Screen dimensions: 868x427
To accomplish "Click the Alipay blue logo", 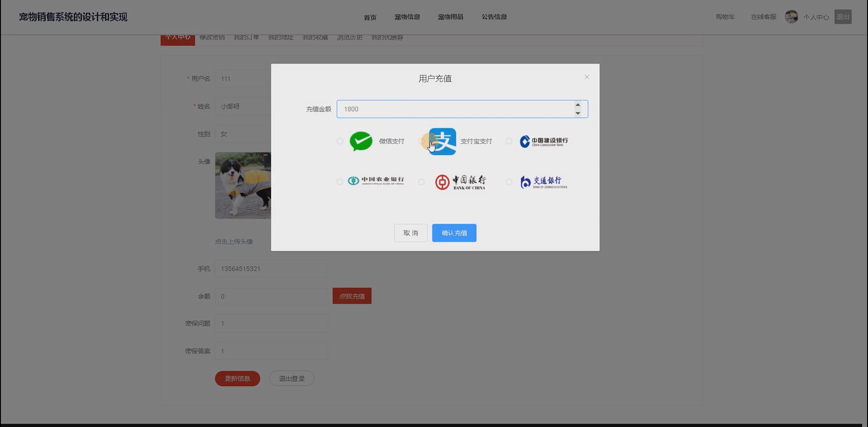I will tap(442, 141).
